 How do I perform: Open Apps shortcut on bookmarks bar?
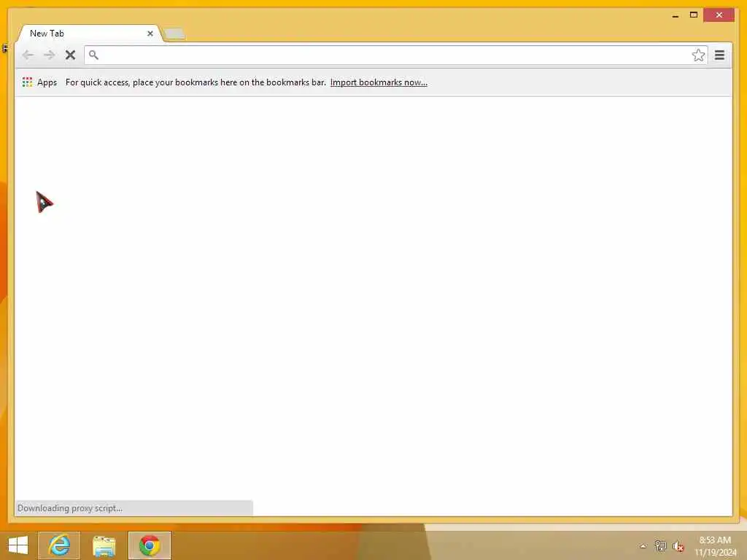coord(39,82)
